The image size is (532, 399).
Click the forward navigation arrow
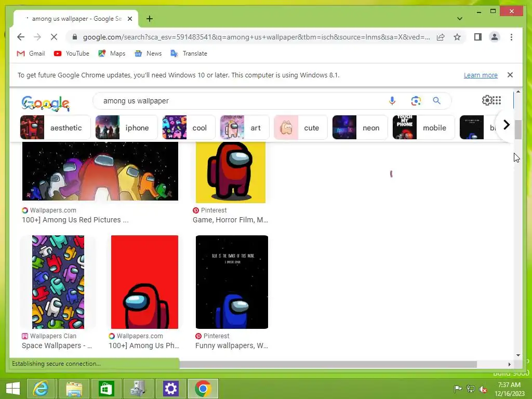point(37,37)
